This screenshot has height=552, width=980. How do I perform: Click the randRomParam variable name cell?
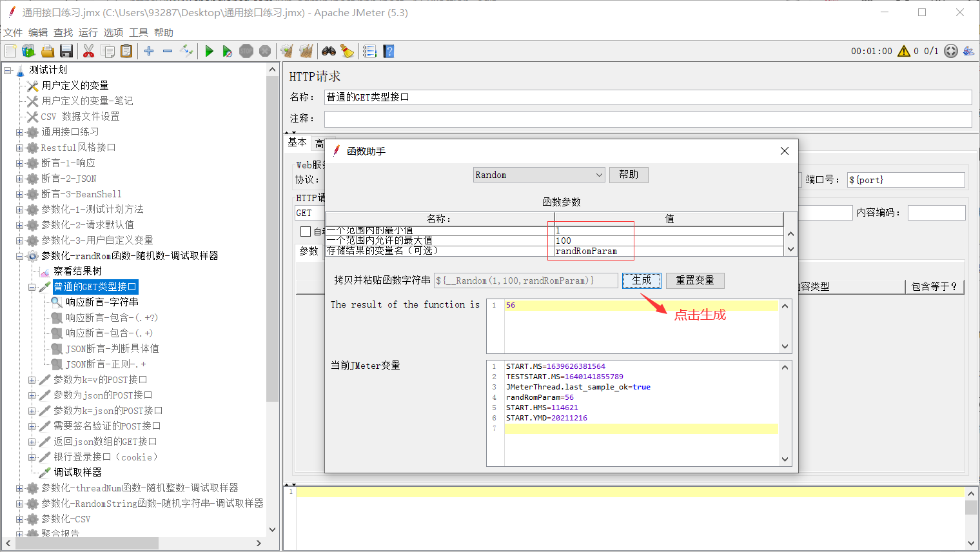click(669, 251)
